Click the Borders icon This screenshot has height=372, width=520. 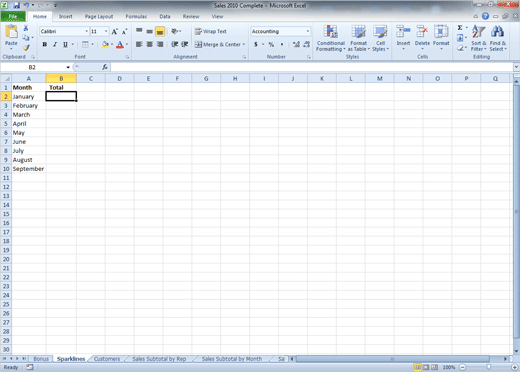click(x=85, y=44)
